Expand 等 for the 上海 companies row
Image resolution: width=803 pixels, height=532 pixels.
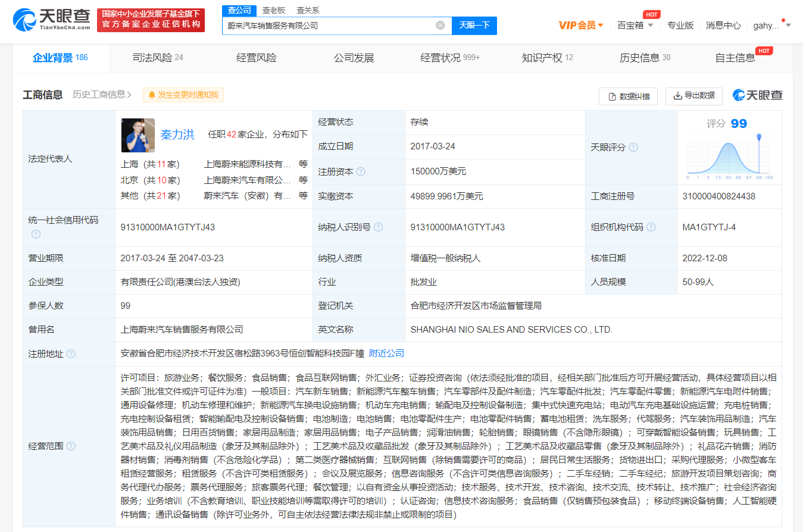304,164
